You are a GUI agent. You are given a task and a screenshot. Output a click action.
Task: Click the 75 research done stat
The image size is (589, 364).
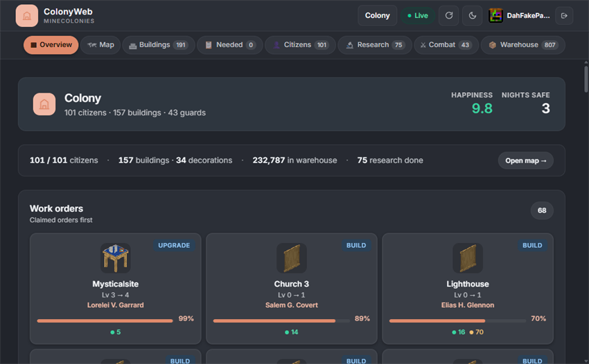tap(390, 161)
